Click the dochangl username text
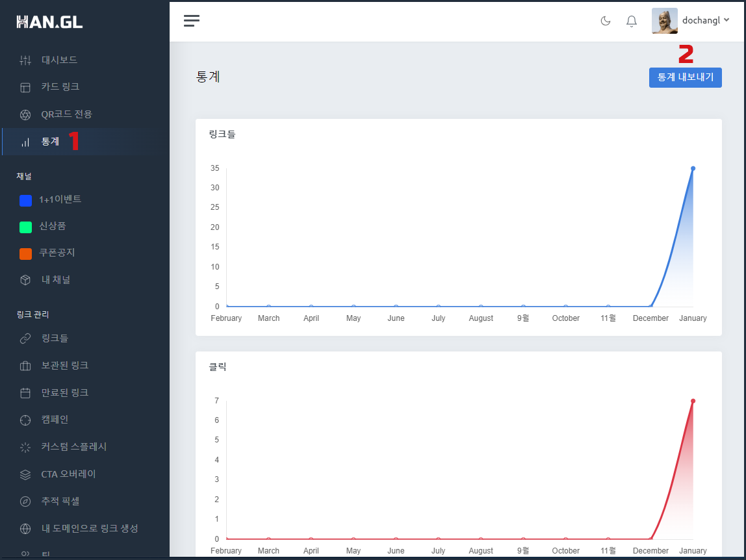Viewport: 746px width, 560px height. click(701, 20)
